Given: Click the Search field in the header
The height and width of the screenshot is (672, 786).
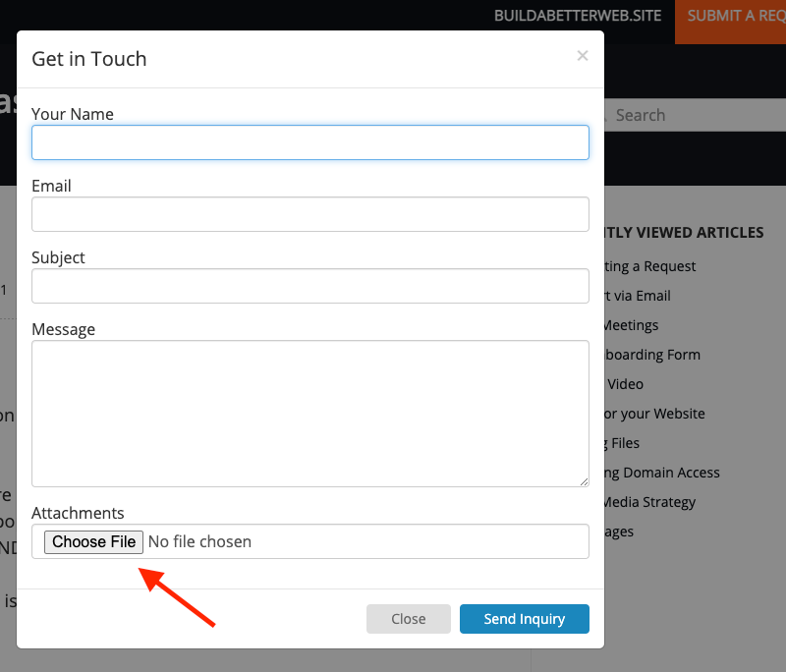Looking at the screenshot, I should pyautogui.click(x=698, y=115).
